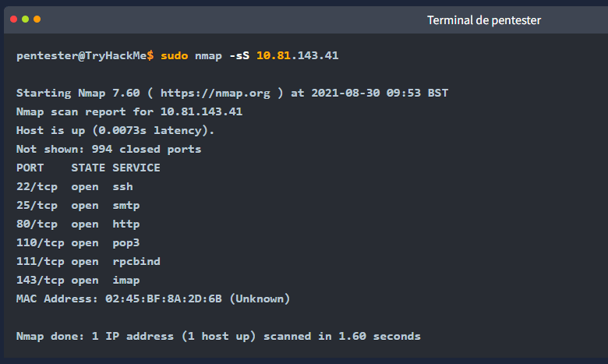
Task: Click the MAC Address 02:45:BF:8A:2D:6B text
Action: [153, 299]
